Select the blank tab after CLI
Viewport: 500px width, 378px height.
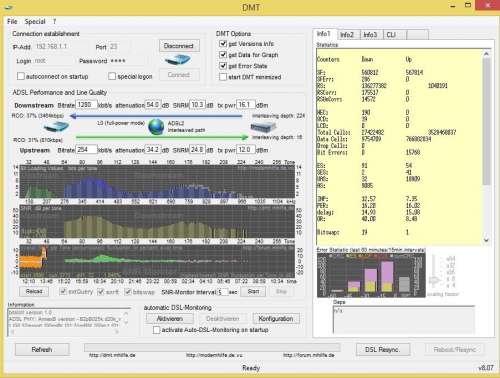pos(418,35)
